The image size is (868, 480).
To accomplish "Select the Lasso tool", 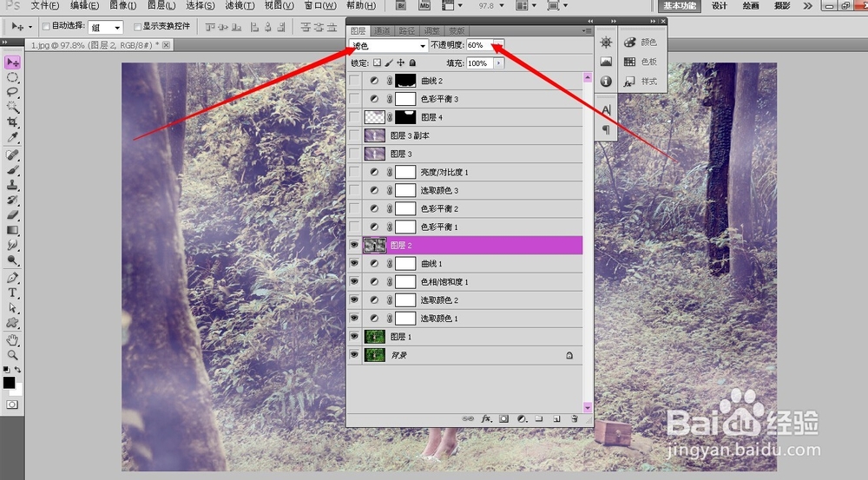I will coord(12,93).
